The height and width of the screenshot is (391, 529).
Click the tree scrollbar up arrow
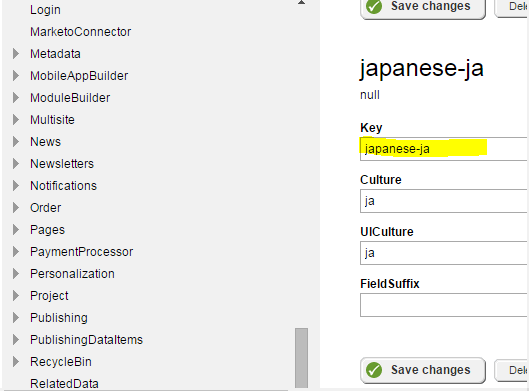pyautogui.click(x=301, y=3)
